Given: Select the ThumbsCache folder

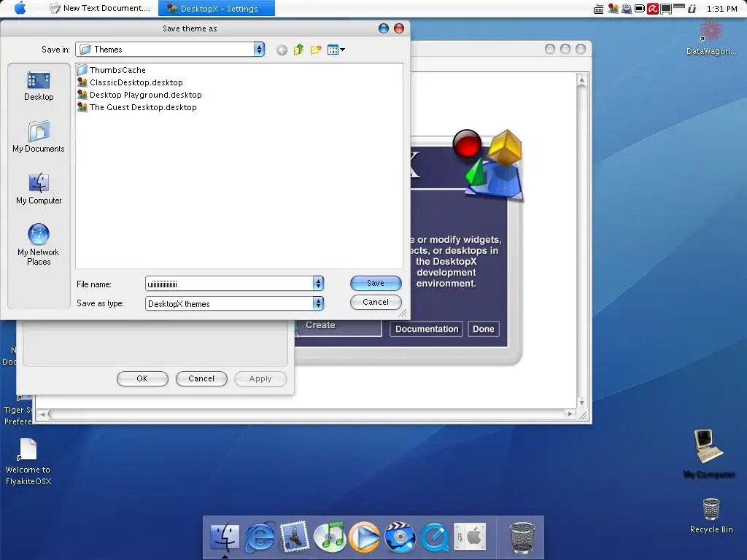Looking at the screenshot, I should pyautogui.click(x=112, y=70).
